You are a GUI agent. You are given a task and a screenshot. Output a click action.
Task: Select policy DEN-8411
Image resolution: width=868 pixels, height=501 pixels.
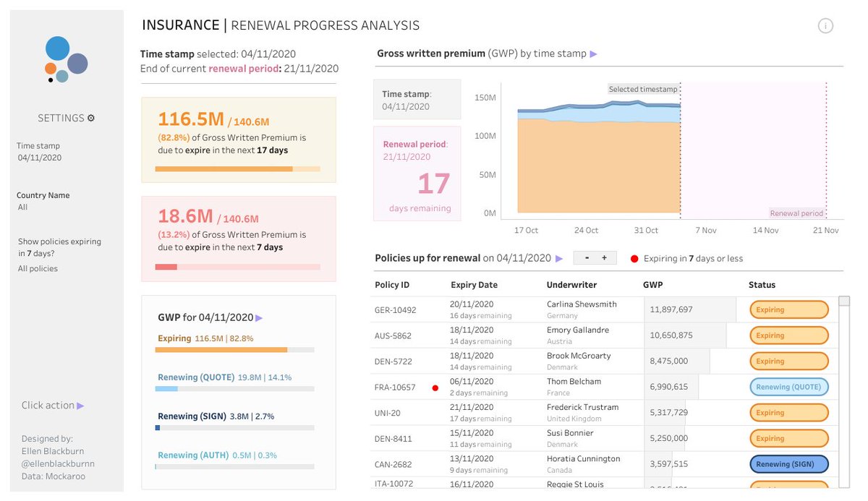pyautogui.click(x=393, y=439)
